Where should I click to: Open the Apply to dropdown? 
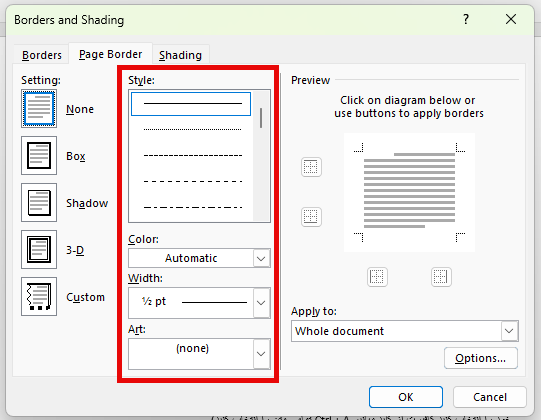405,331
